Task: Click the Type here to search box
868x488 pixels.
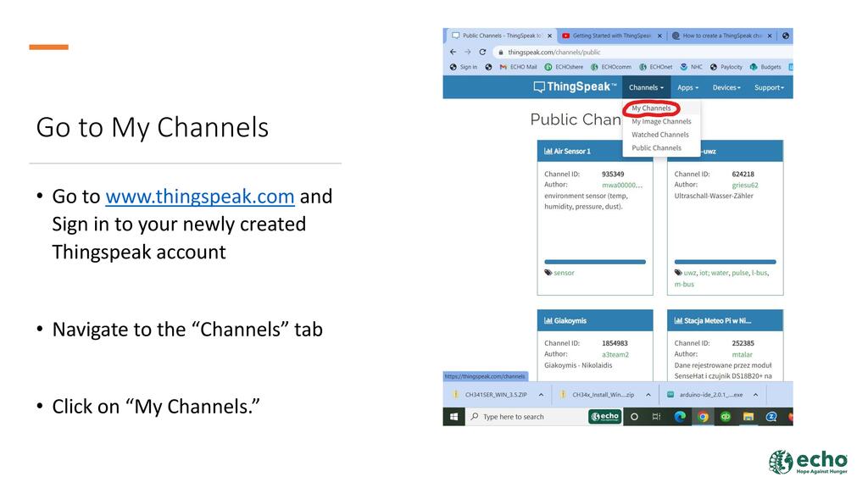Action: click(x=526, y=417)
